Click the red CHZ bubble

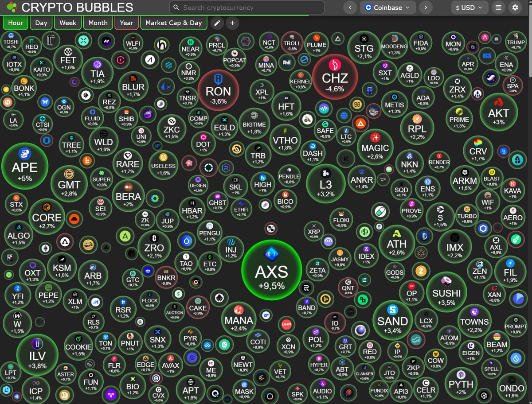point(335,77)
